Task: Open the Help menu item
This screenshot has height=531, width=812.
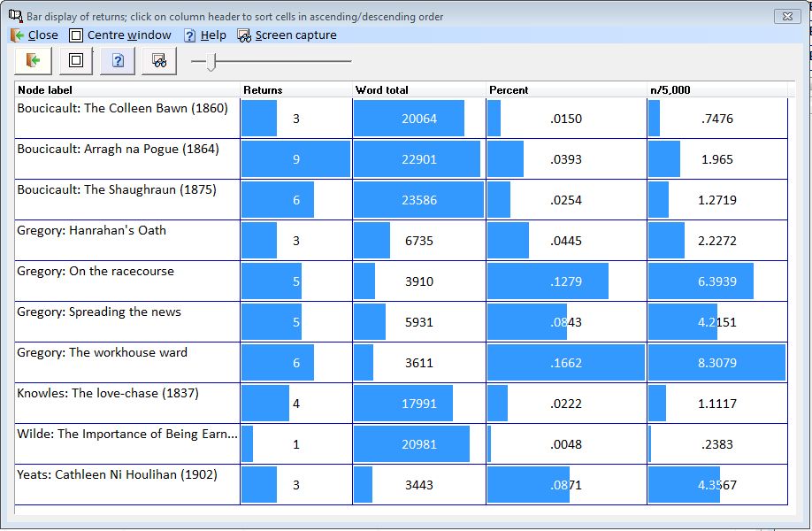Action: (205, 35)
